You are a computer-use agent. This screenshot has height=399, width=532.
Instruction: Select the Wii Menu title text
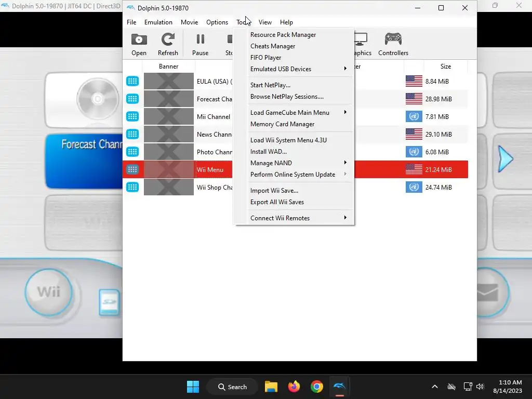tap(210, 170)
